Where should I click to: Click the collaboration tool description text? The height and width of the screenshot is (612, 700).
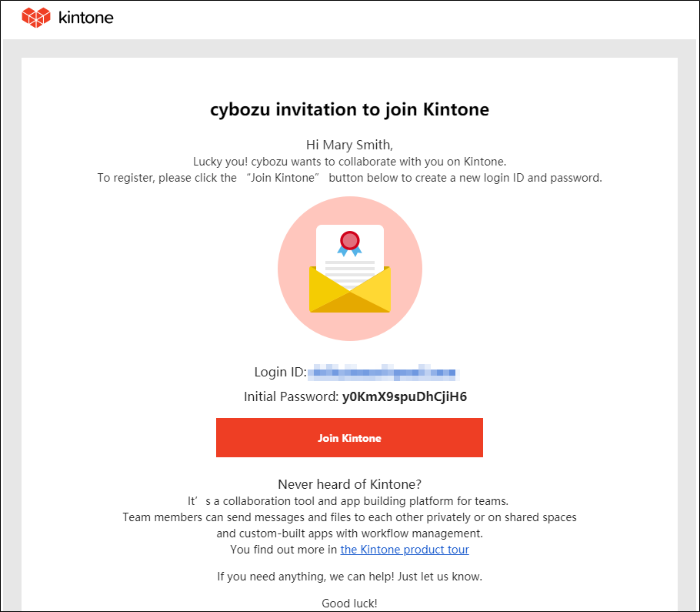(349, 500)
